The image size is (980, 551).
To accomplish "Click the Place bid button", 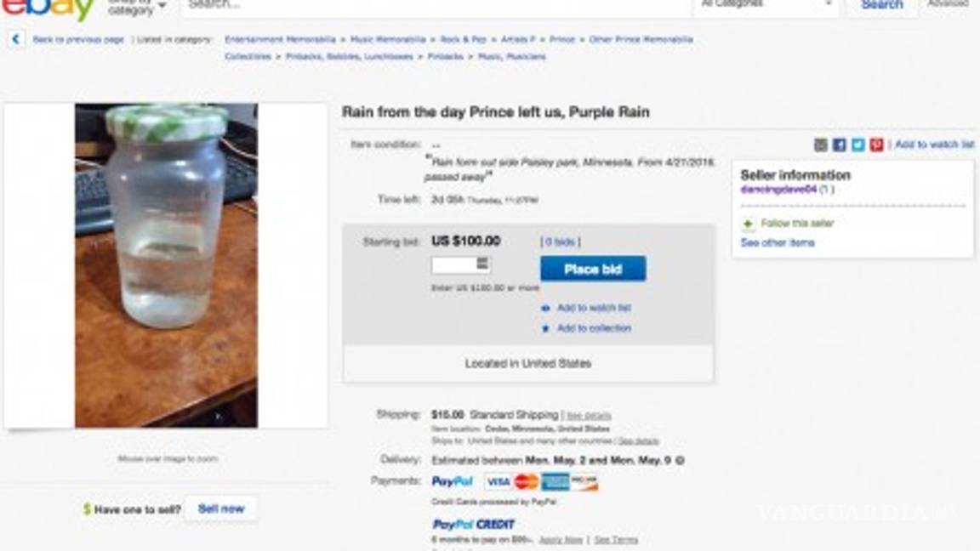I will (x=591, y=268).
